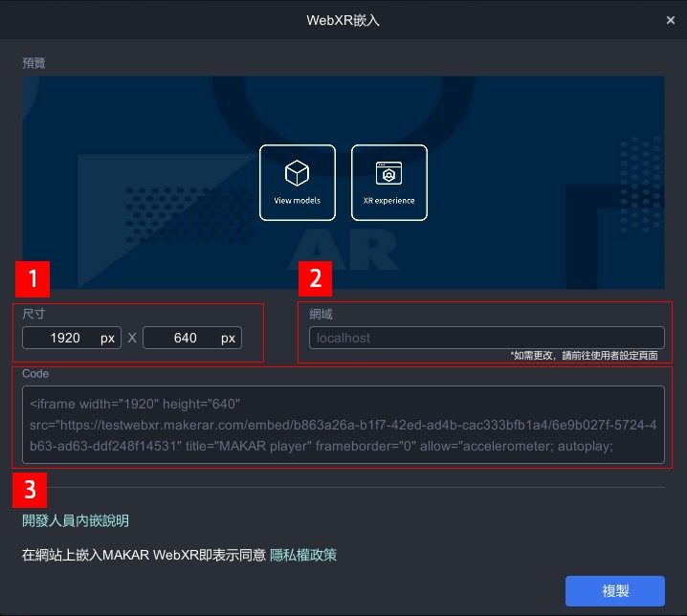Click the View models cube icon
The image size is (687, 616).
[x=298, y=174]
